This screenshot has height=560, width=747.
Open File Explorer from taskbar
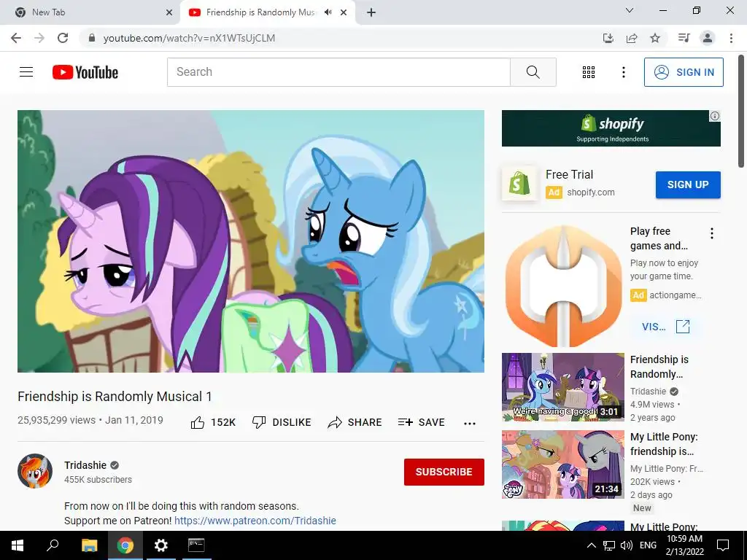point(89,545)
